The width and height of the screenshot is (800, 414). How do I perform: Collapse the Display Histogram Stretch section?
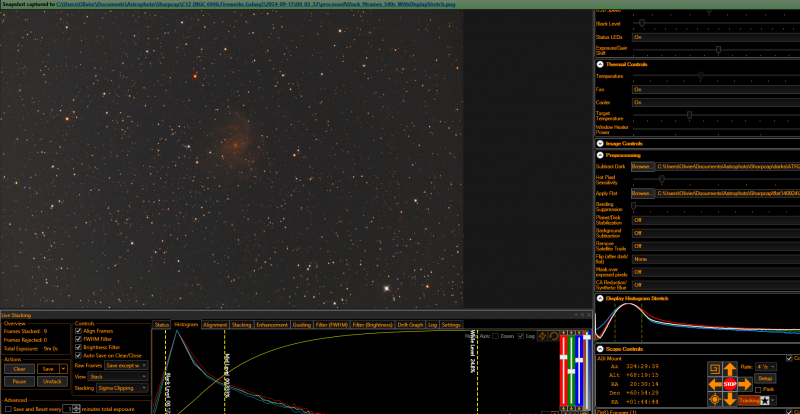[600, 298]
